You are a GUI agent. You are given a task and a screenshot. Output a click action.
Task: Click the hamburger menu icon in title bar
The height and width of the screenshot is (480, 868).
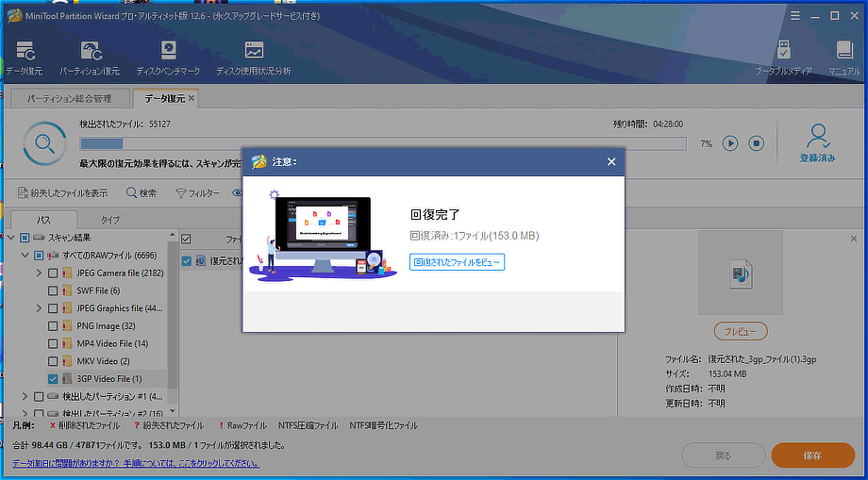[795, 15]
